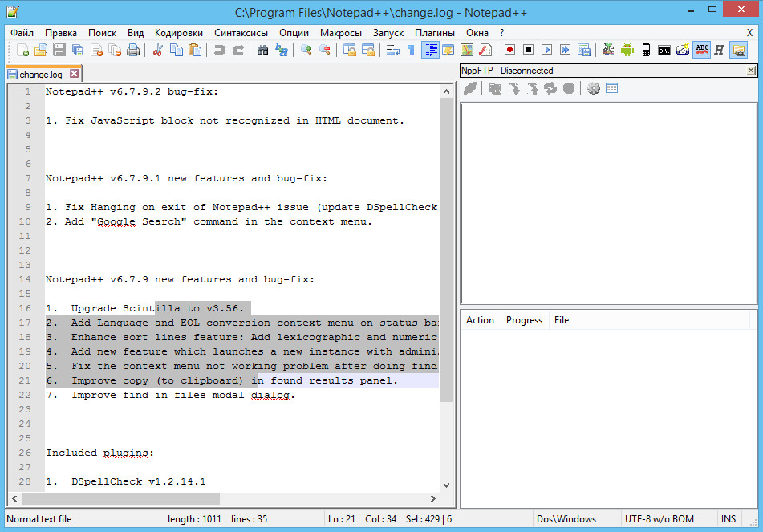The image size is (763, 532).
Task: Open the Поиск menu
Action: pos(102,33)
